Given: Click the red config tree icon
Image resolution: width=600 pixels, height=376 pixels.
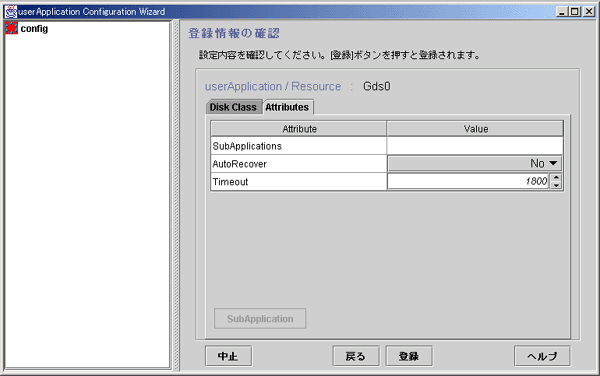Looking at the screenshot, I should 11,28.
